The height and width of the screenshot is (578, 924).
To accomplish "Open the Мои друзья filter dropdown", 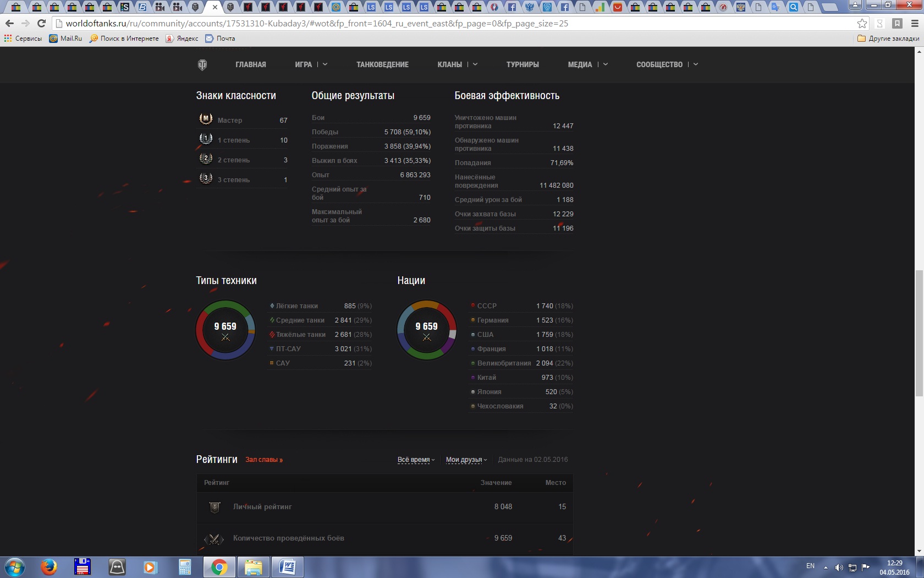I will point(466,460).
